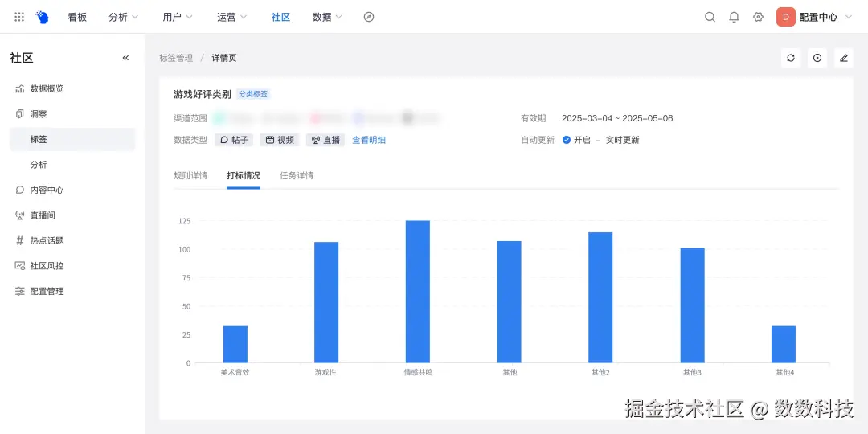Image resolution: width=868 pixels, height=434 pixels.
Task: Open 直播间 in the sidebar
Action: pyautogui.click(x=72, y=215)
